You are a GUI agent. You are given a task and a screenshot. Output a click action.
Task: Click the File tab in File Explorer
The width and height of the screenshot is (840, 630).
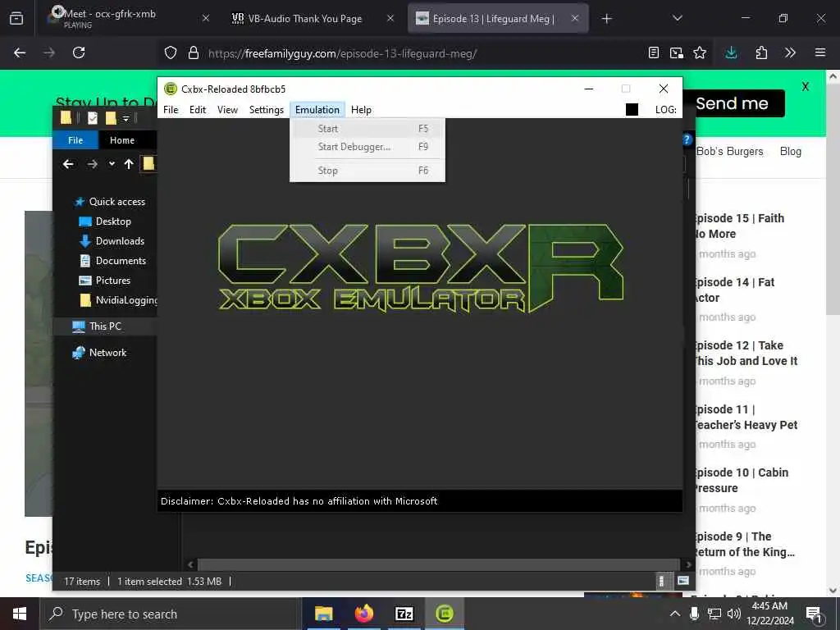(x=75, y=140)
